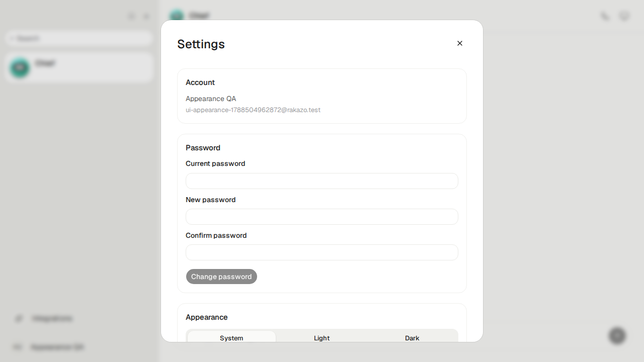Click the Change password button
The image size is (644, 362).
(221, 277)
